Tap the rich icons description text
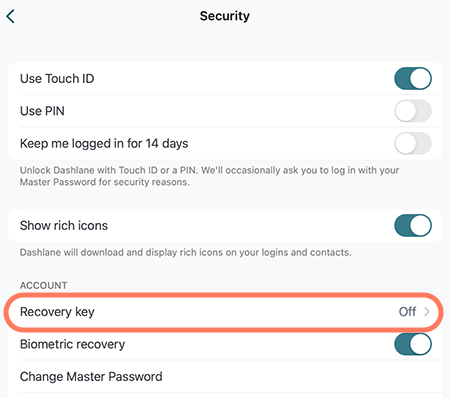 186,252
